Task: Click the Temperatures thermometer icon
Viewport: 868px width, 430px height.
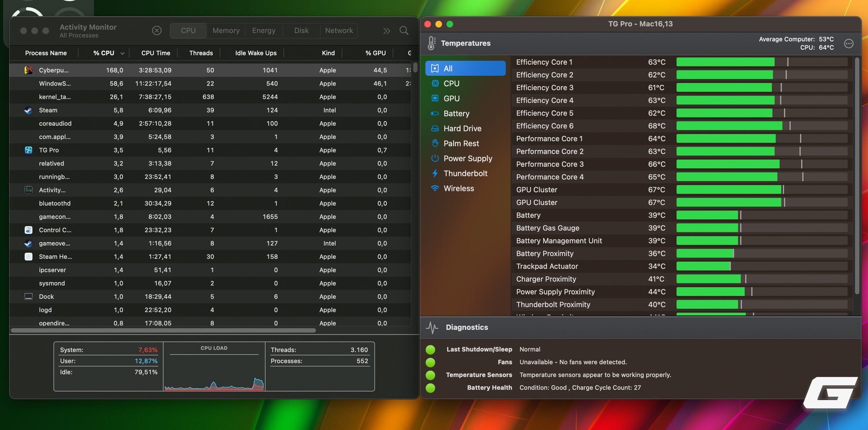Action: (x=431, y=43)
